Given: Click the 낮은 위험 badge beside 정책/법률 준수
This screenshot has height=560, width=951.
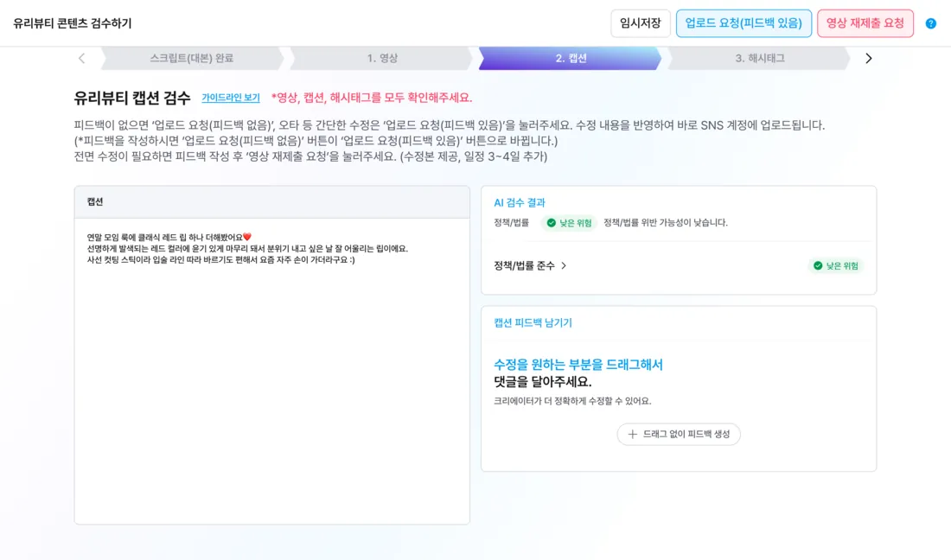Looking at the screenshot, I should coord(836,265).
